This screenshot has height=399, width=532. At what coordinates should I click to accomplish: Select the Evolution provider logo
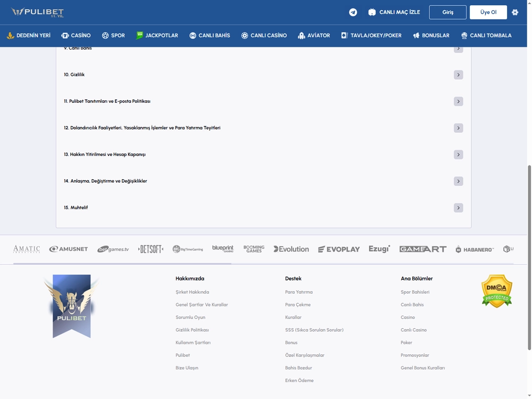[x=291, y=249]
